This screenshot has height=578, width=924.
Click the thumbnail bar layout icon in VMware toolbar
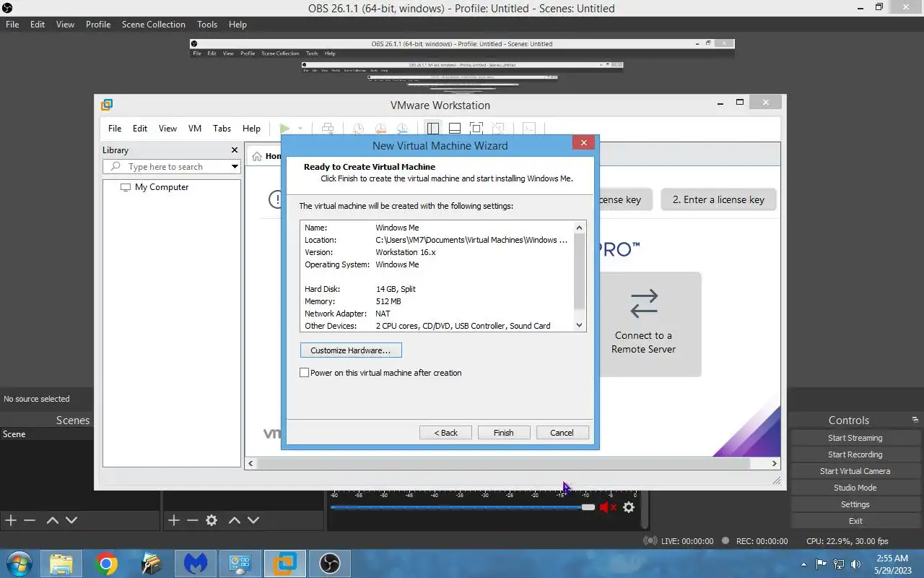[x=455, y=129]
